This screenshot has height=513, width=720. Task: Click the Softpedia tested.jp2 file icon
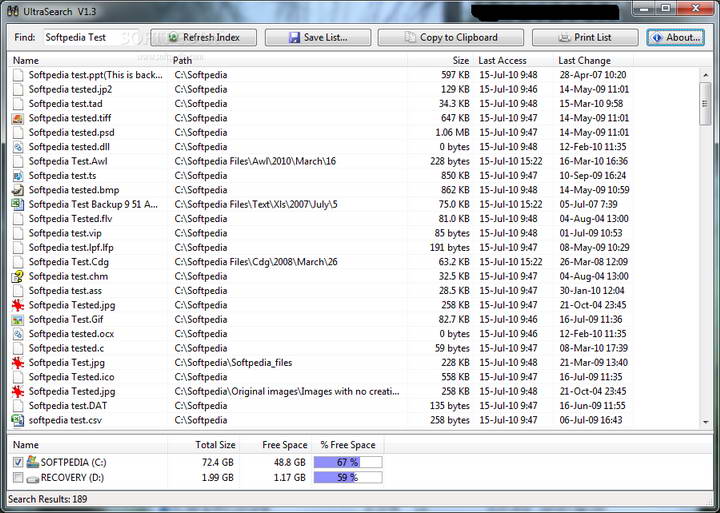pos(18,90)
